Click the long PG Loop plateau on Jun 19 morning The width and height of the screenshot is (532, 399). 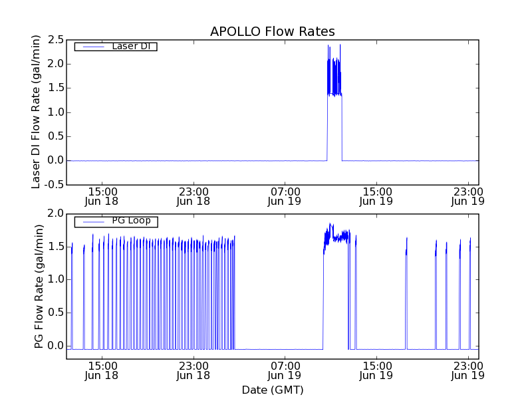pyautogui.click(x=336, y=239)
